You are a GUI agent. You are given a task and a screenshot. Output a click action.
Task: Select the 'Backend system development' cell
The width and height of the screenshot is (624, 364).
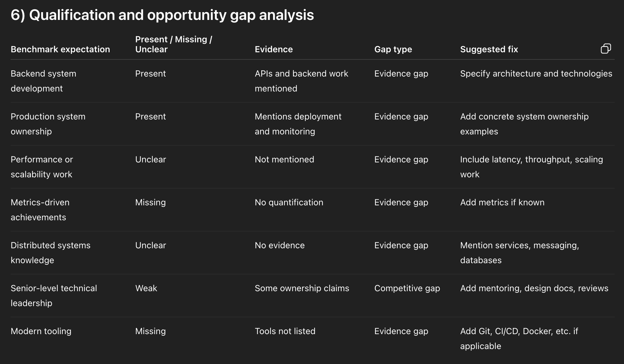tap(43, 81)
